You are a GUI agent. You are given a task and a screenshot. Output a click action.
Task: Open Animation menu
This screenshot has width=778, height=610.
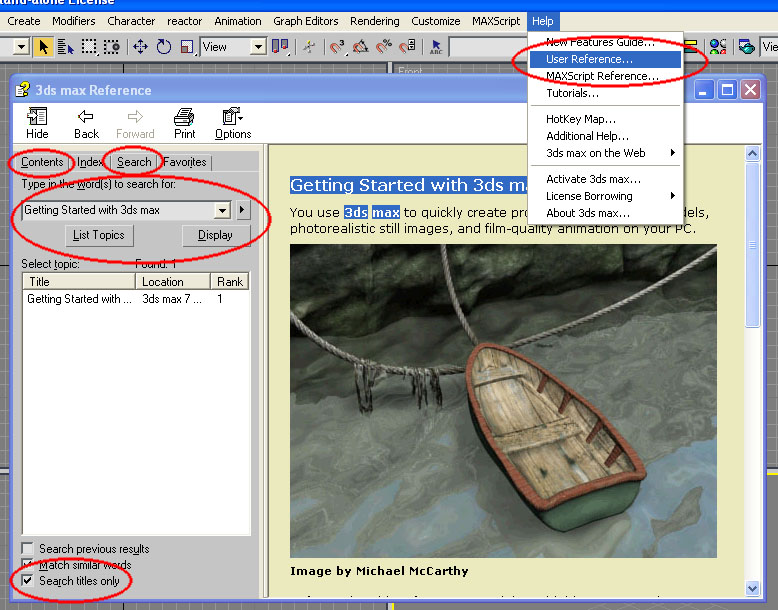tap(238, 21)
